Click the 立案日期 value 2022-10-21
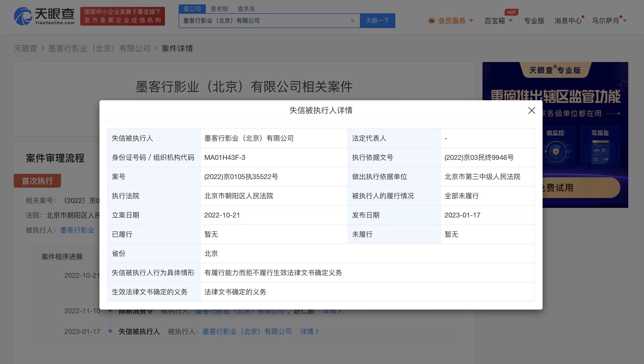Viewport: 644px width, 364px height. [x=222, y=215]
